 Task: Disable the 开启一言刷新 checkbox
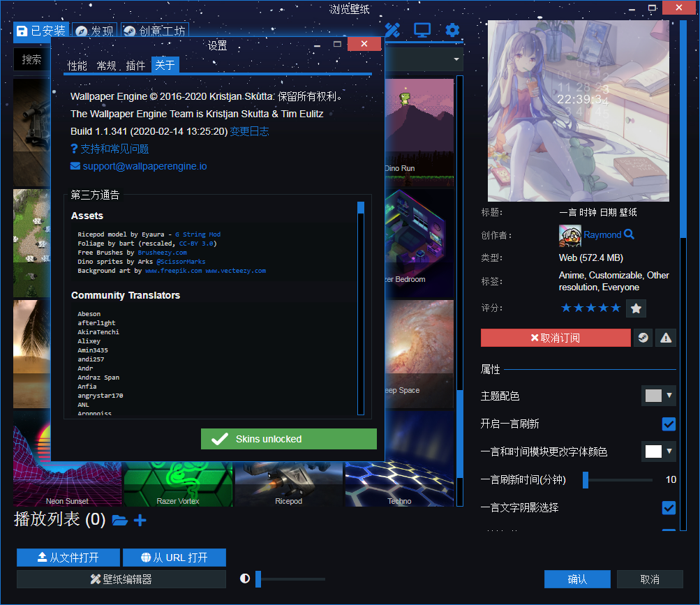pyautogui.click(x=669, y=424)
